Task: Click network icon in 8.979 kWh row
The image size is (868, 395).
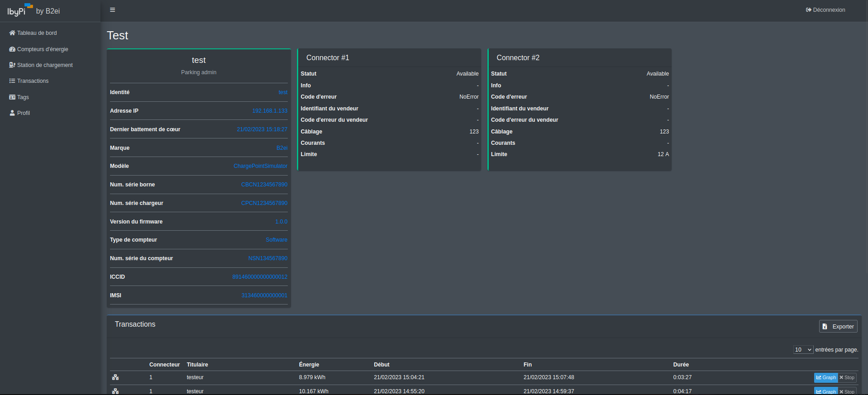Action: point(115,377)
